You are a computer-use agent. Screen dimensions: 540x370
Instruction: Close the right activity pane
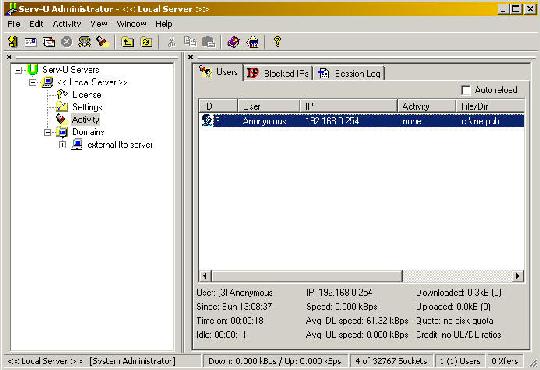[190, 57]
